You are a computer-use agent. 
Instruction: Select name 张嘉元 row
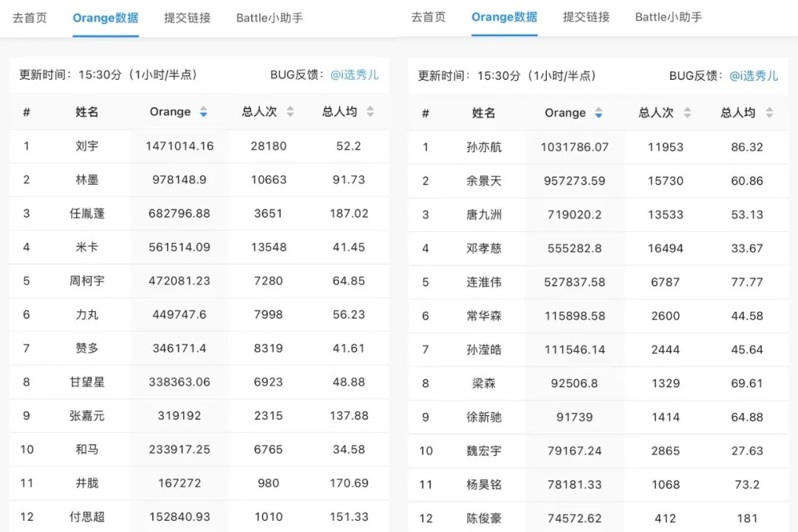(x=87, y=416)
